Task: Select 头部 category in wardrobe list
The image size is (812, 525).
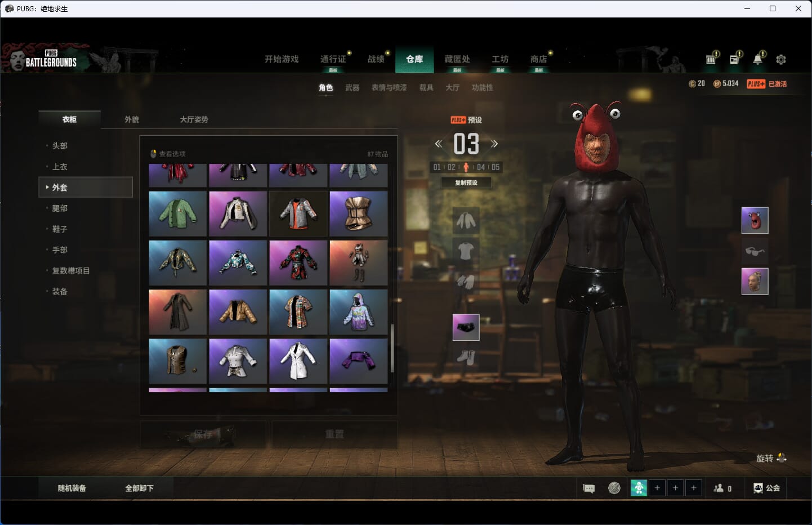Action: click(86, 146)
